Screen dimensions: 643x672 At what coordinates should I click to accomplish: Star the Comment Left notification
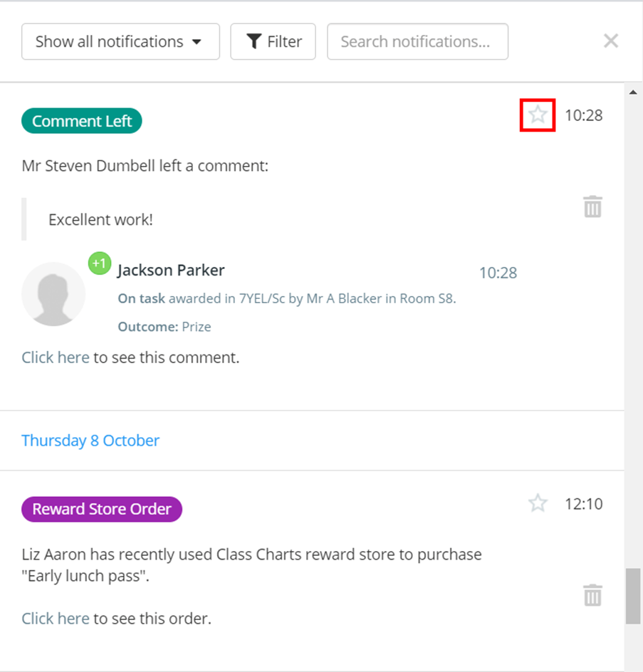point(538,115)
